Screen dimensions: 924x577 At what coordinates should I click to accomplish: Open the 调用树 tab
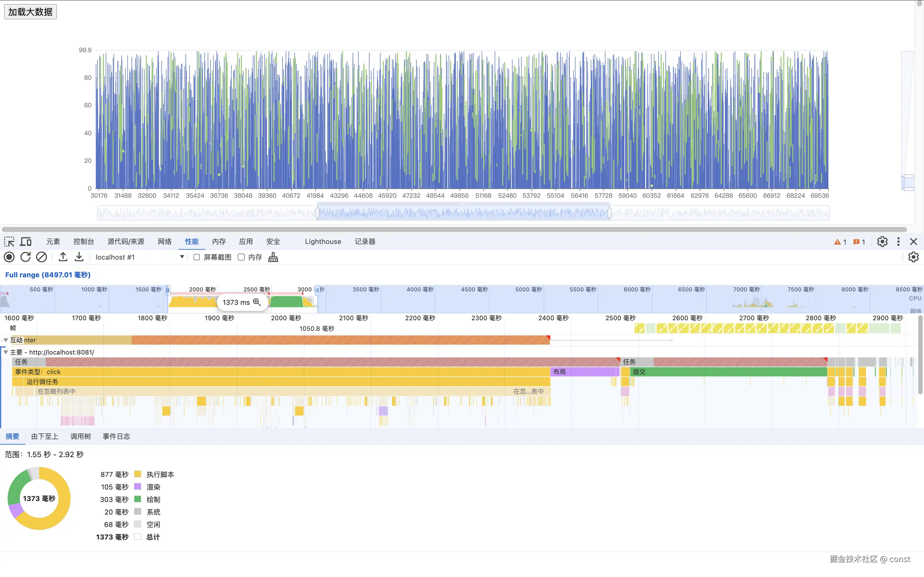(x=80, y=436)
